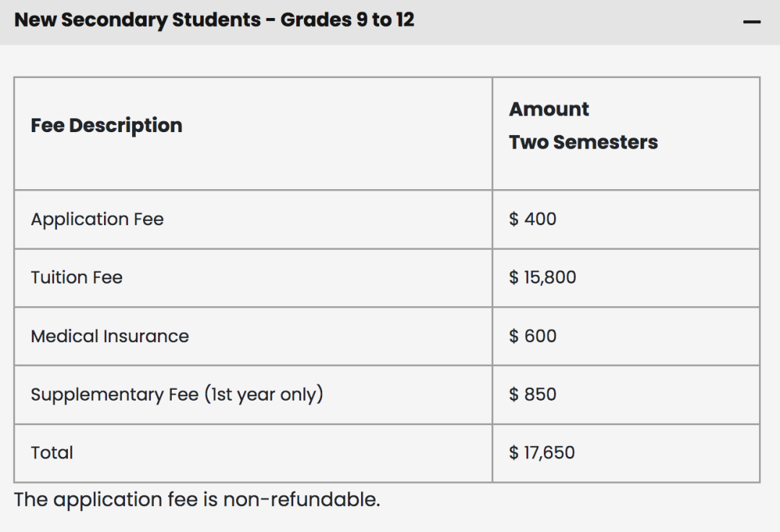
Task: Click 'Two Semesters' text in header
Action: point(583,142)
